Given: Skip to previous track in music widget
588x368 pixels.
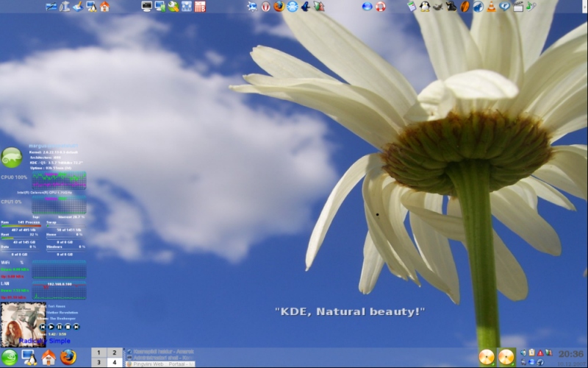Looking at the screenshot, I should [x=43, y=327].
